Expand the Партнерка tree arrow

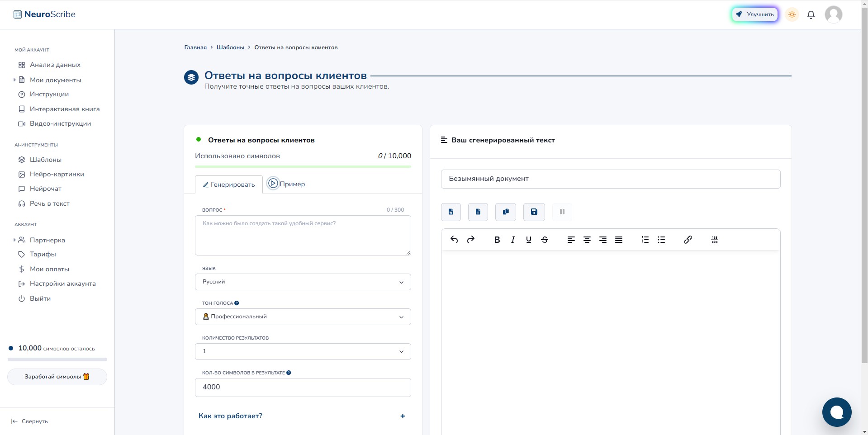pos(14,240)
